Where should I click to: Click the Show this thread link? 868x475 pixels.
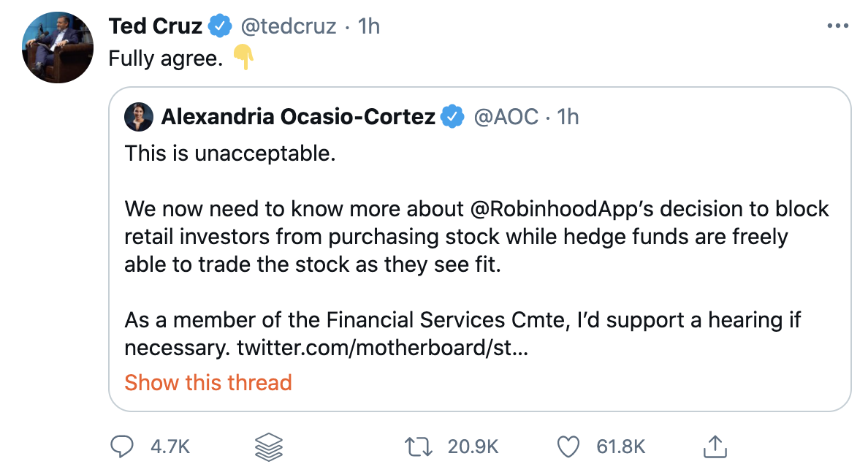tap(208, 382)
